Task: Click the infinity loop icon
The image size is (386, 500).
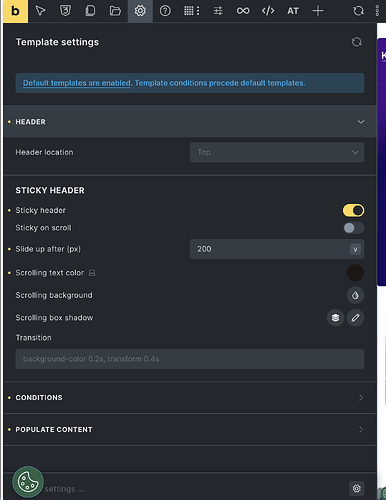Action: [243, 11]
